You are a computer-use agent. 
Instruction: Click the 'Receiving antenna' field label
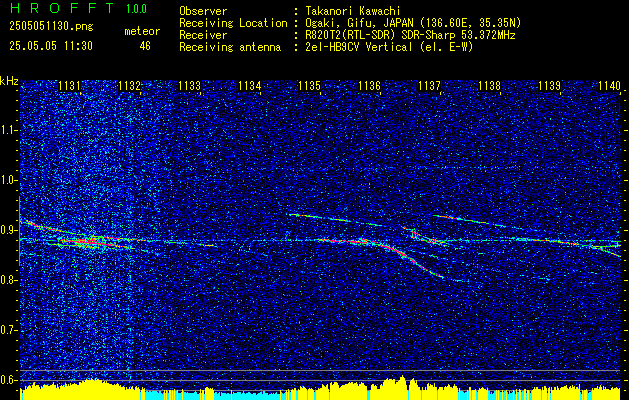tap(230, 47)
